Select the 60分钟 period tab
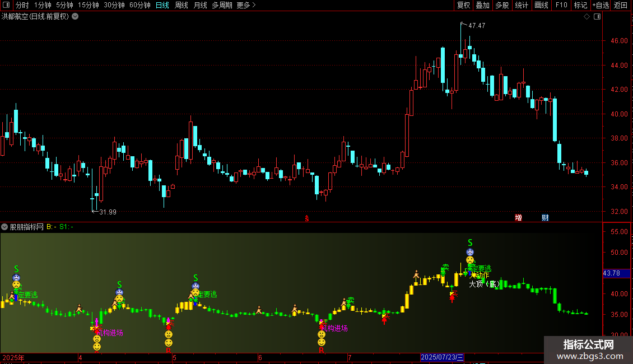 click(x=140, y=5)
